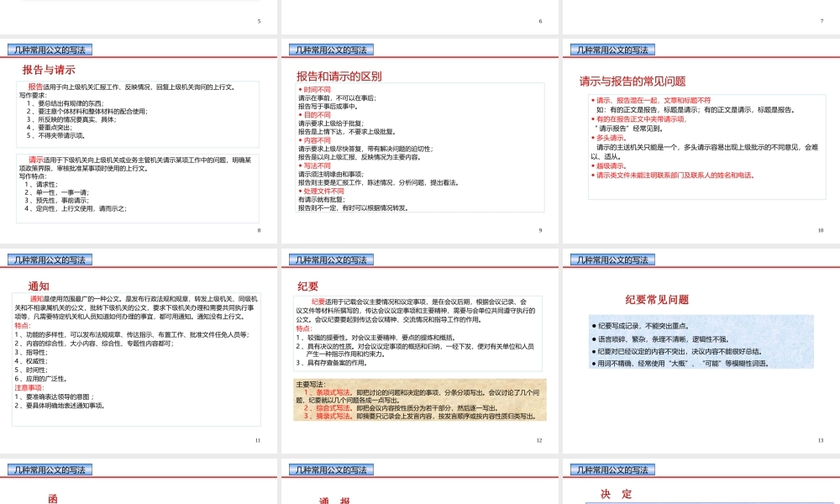Viewport: 840px width, 504px height.
Task: Click the 几种常用公文的写法 banner on slide 8
Action: pyautogui.click(x=50, y=50)
